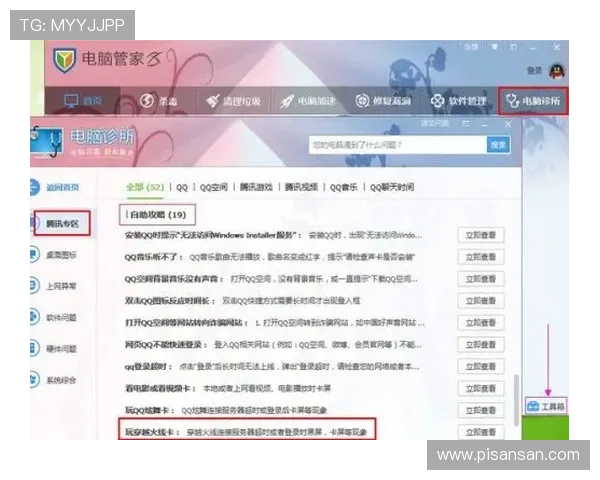The height and width of the screenshot is (480, 600).
Task: Switch to the QQ空间 filter tab
Action: (214, 187)
